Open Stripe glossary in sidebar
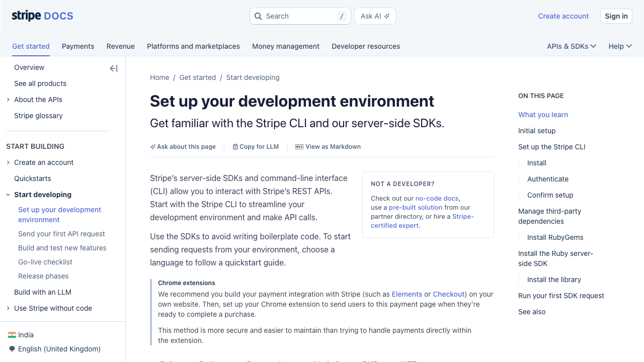Viewport: 644px width, 362px height. point(38,116)
